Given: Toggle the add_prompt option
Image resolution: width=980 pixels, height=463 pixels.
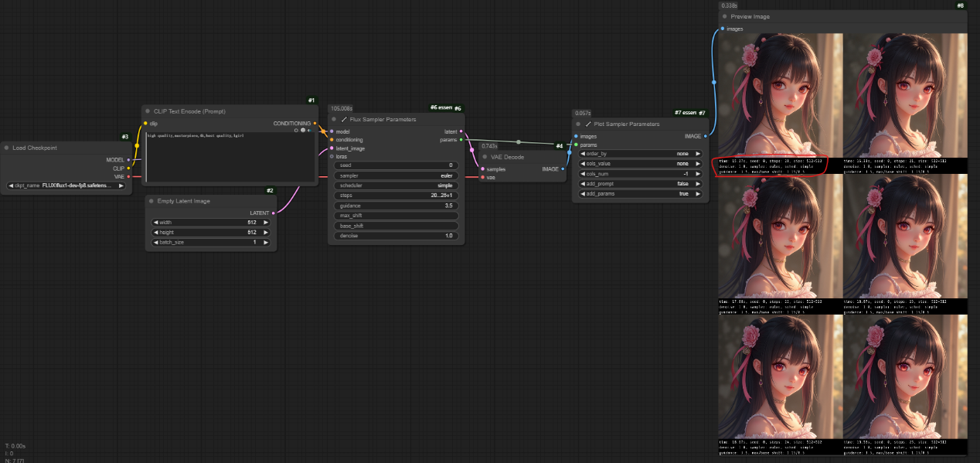Looking at the screenshot, I should (640, 184).
